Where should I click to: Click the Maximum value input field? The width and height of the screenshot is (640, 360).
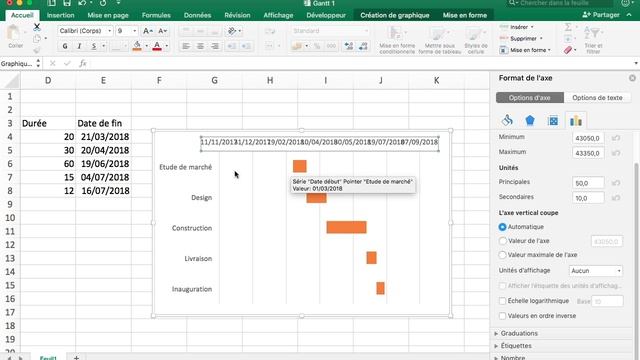588,153
